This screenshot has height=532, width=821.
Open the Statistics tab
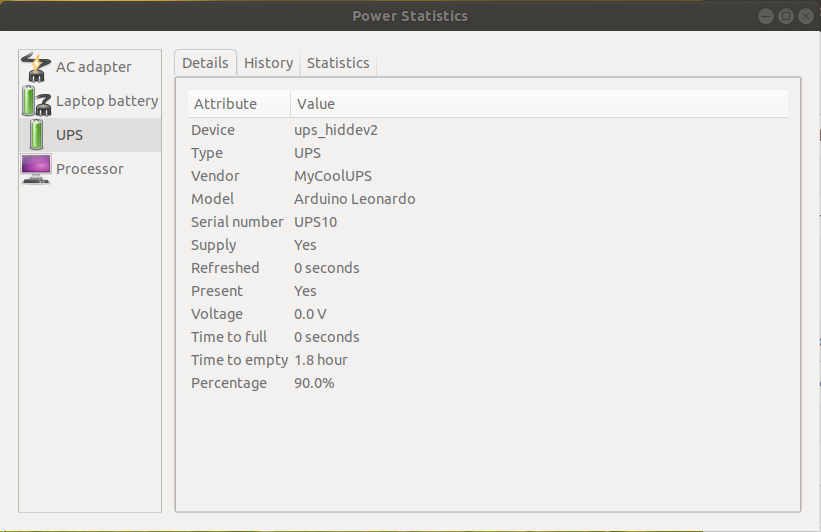338,63
